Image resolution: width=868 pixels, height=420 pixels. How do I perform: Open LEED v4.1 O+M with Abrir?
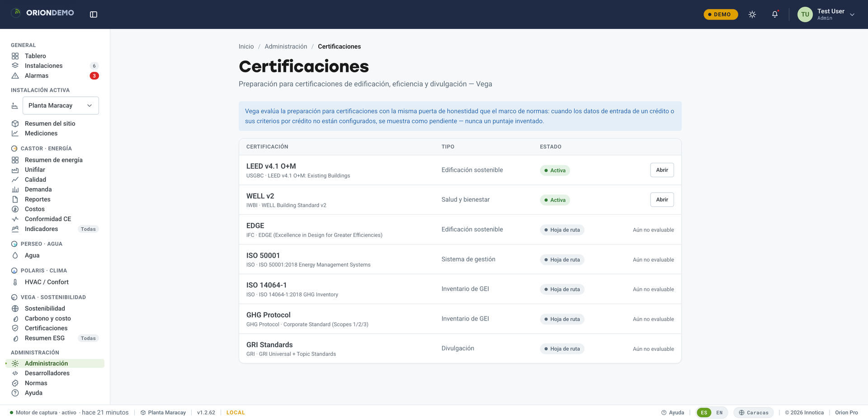[662, 170]
